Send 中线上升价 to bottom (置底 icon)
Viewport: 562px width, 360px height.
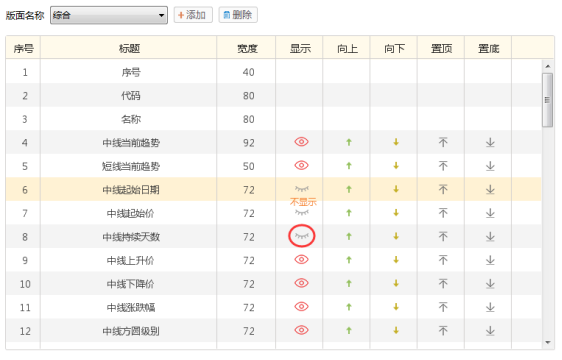490,260
